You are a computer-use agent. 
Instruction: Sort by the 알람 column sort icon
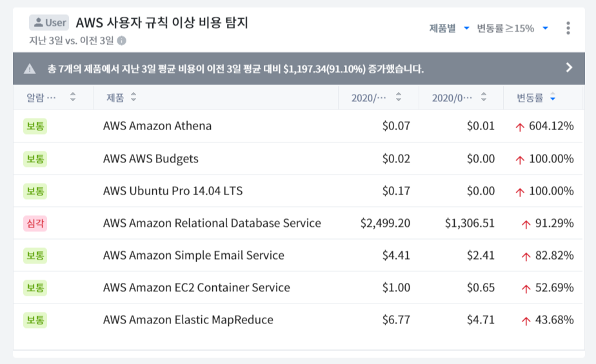(x=73, y=97)
